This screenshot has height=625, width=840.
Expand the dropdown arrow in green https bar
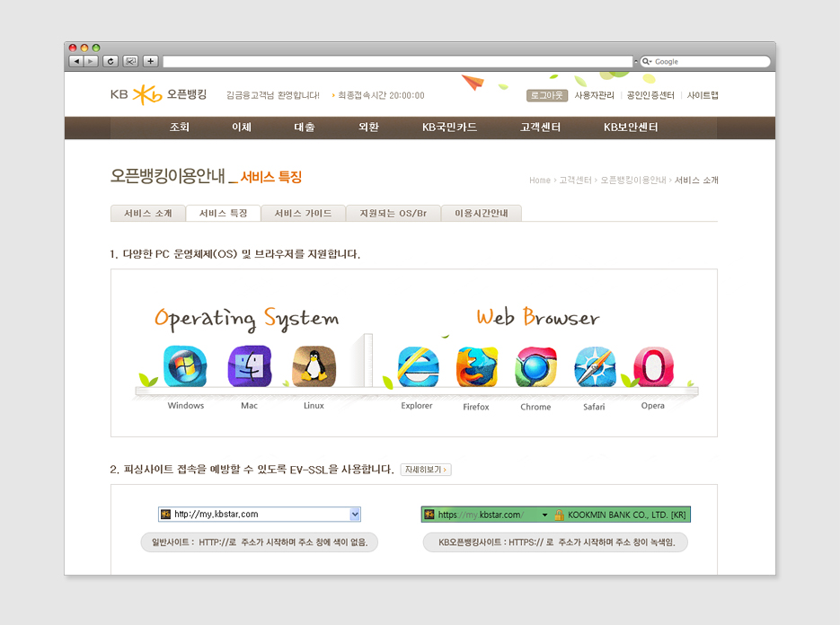click(x=544, y=515)
